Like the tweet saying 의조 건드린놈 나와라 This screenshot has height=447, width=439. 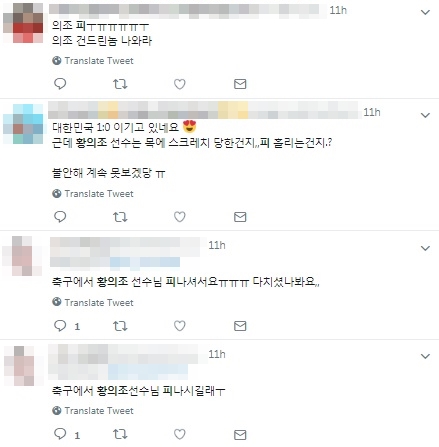pyautogui.click(x=180, y=84)
